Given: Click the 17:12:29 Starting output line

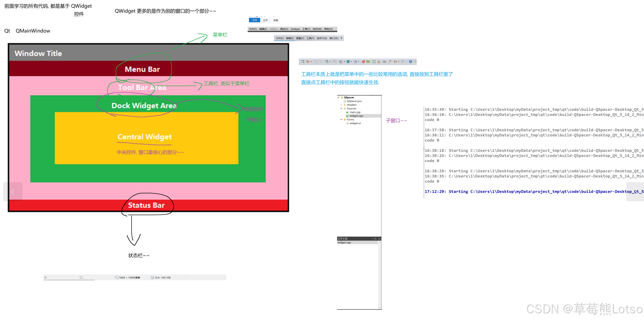Looking at the screenshot, I should point(534,191).
